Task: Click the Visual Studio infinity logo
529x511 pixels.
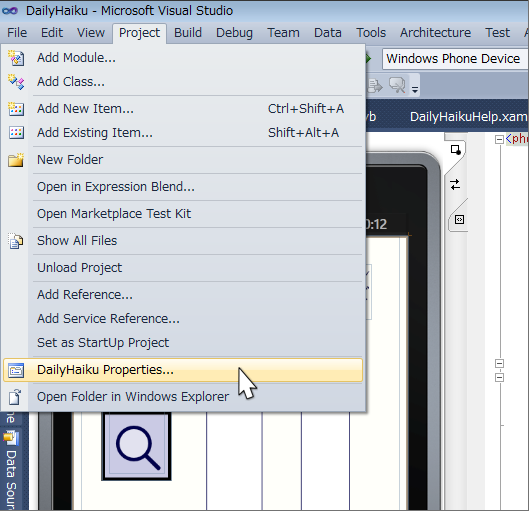Action: (10, 11)
